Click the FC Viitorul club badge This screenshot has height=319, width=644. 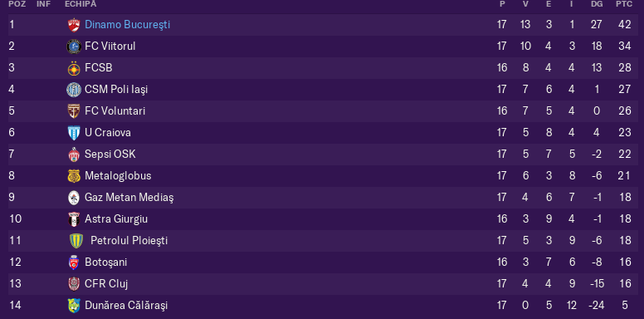tap(74, 47)
